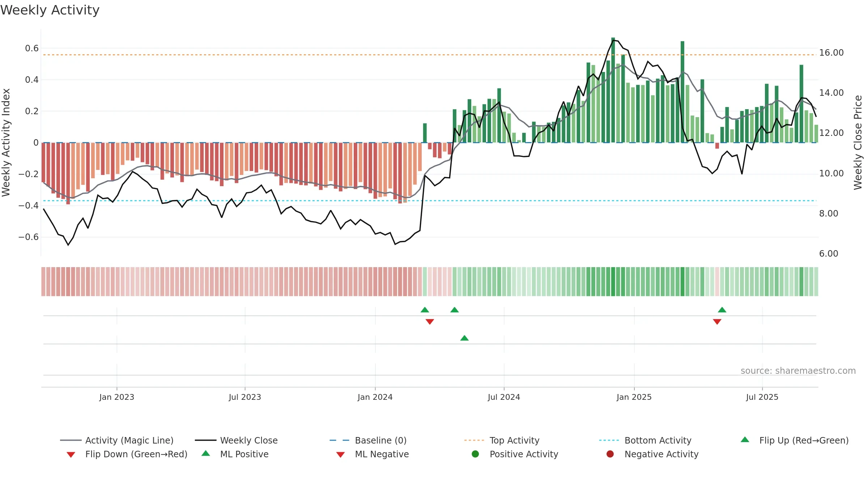Click the 12.00 price axis label
Viewport: 868px width, 488px height.
click(x=831, y=133)
